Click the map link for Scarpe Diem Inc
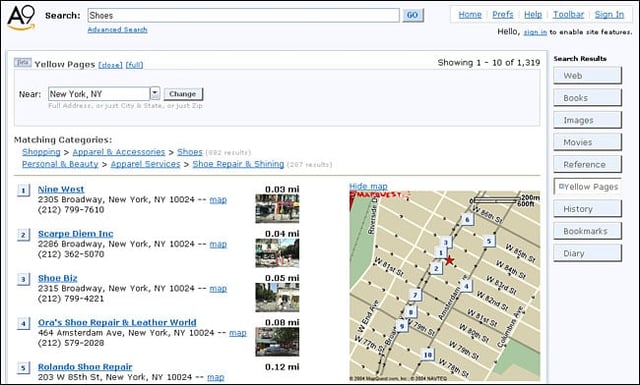 pos(218,244)
